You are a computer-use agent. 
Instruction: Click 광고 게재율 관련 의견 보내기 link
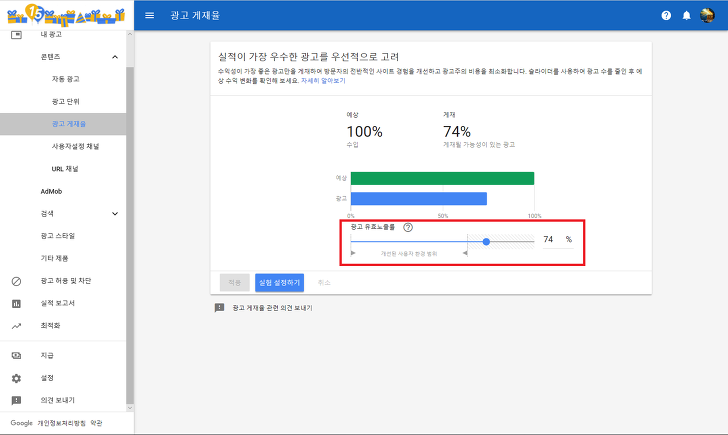pos(273,308)
